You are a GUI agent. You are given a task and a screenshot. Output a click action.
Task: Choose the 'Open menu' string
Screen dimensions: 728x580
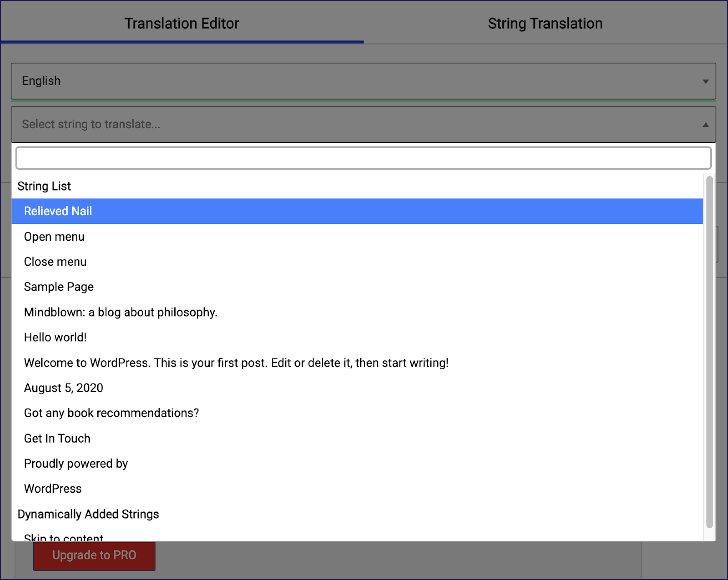357,236
